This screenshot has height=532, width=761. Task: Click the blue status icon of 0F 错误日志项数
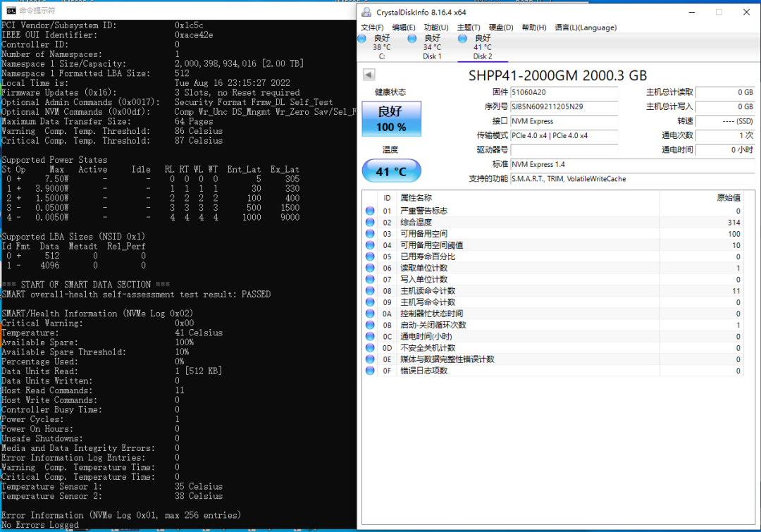370,371
